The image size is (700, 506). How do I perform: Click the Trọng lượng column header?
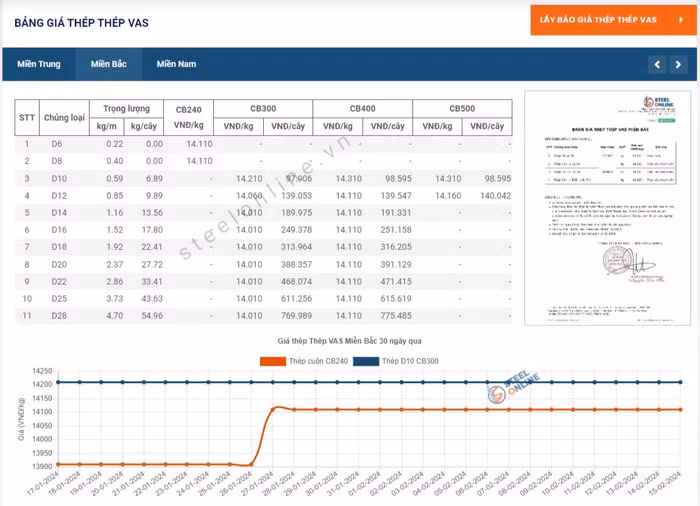(x=126, y=109)
